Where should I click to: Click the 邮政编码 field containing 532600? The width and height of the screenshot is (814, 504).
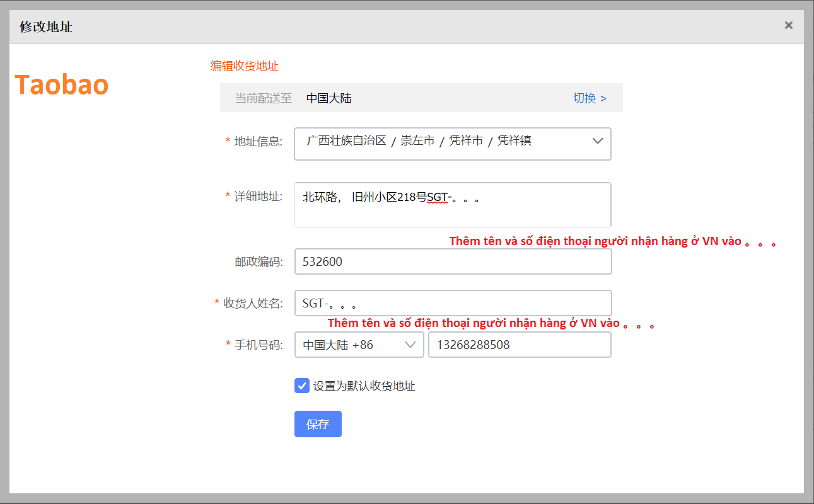453,261
